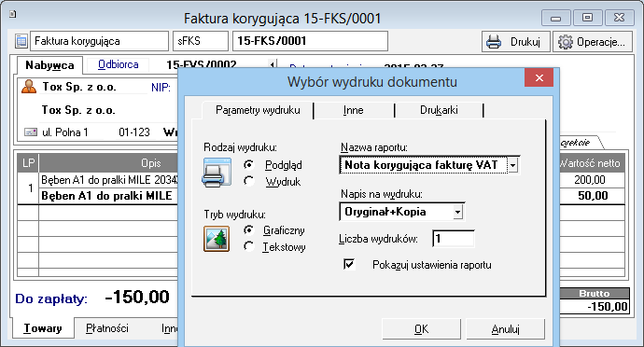The image size is (644, 347).
Task: Click the Bęben A1 do pralki MILE 2034 row
Action: 108,180
